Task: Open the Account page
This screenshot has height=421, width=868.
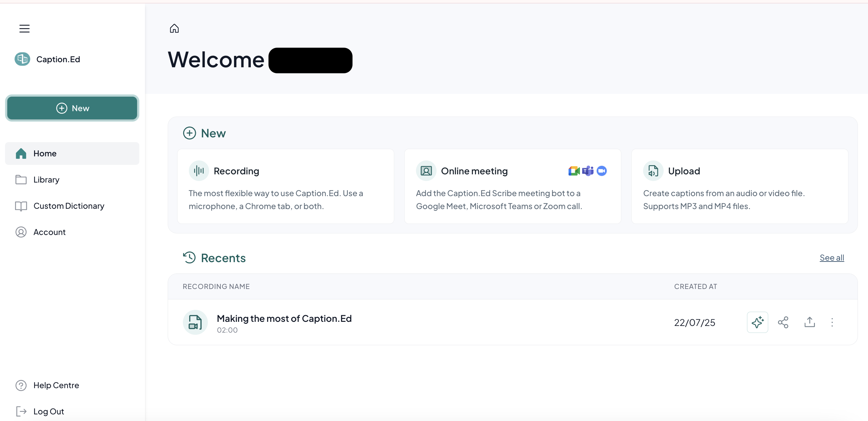Action: pyautogui.click(x=72, y=232)
